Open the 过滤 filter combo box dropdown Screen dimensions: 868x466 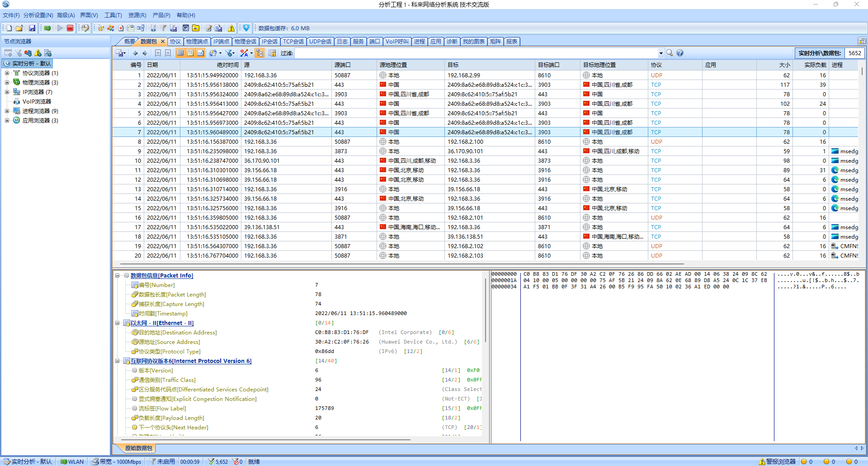click(x=661, y=53)
